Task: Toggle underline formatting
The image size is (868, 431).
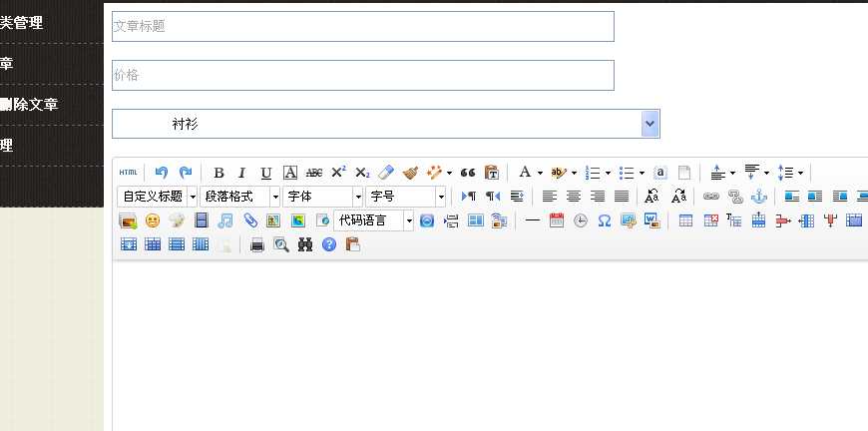Action: (266, 173)
